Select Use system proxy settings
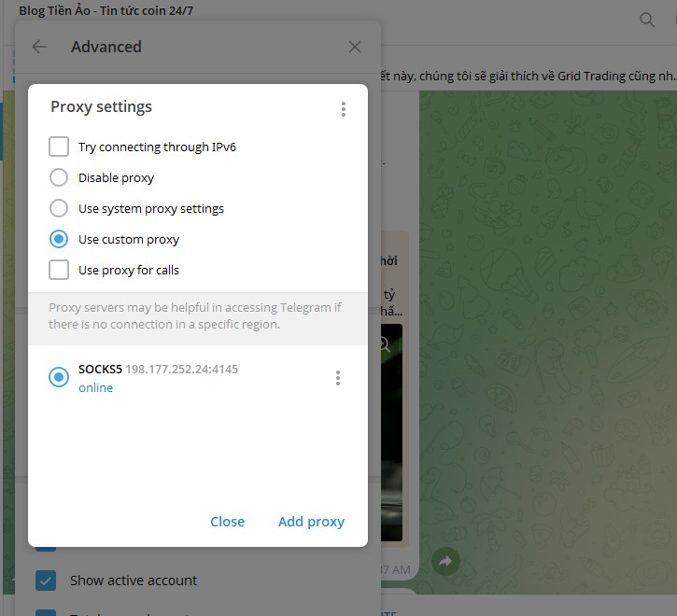 (x=59, y=208)
